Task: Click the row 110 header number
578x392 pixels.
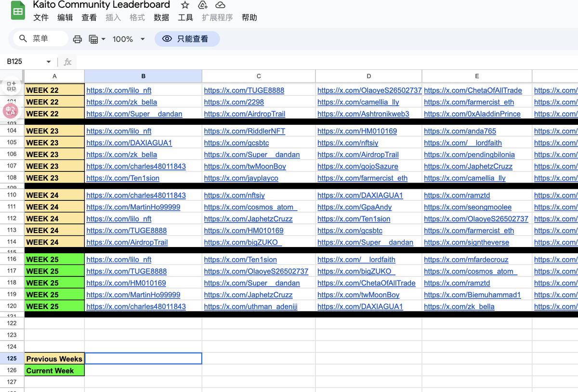Action: click(x=12, y=195)
